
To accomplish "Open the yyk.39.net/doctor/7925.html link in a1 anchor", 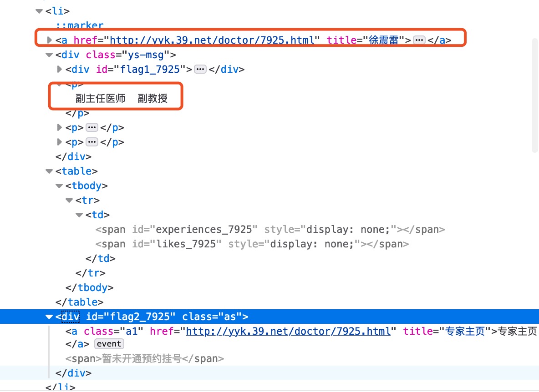I will (289, 331).
